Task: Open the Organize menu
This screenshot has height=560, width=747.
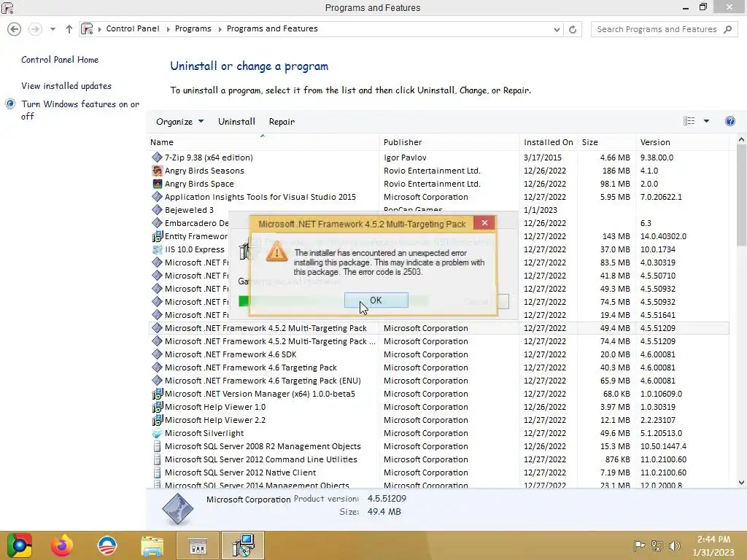Action: pos(179,122)
